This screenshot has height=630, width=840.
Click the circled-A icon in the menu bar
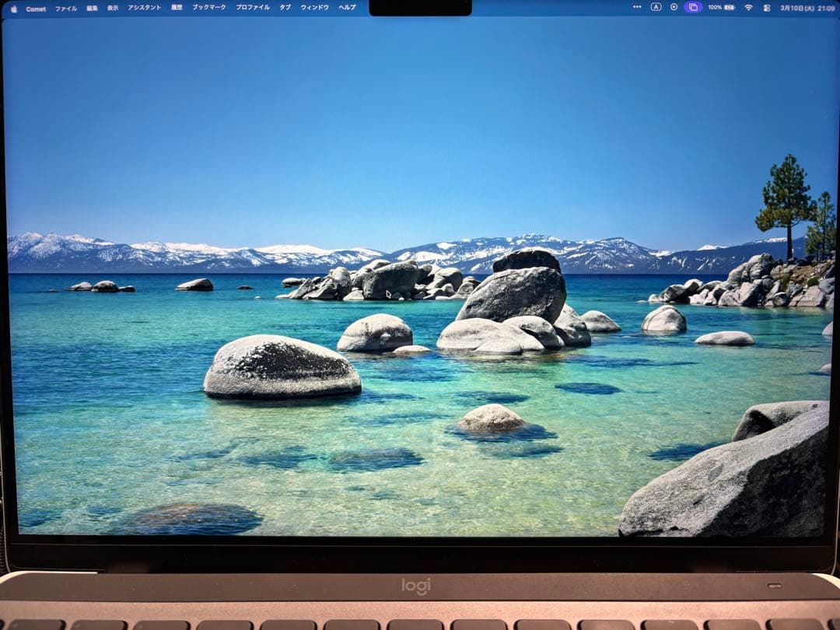[655, 7]
